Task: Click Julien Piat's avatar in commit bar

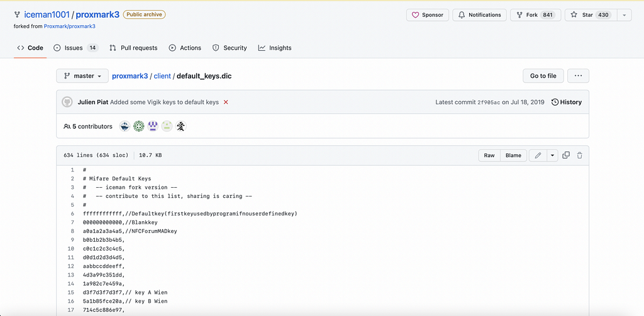Action: [x=67, y=102]
